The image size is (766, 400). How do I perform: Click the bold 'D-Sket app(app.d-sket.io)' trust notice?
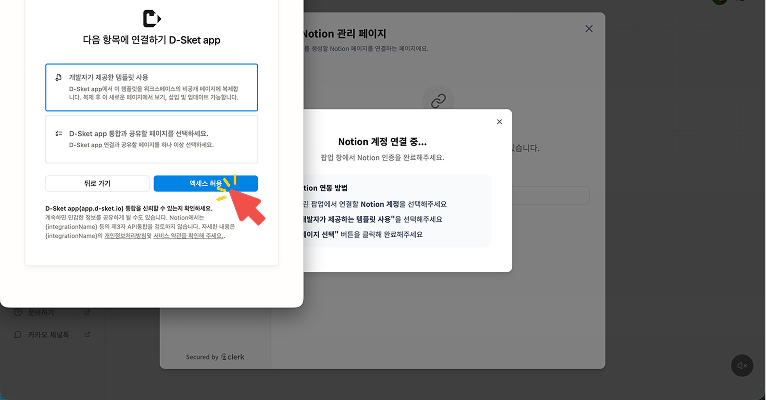(129, 209)
